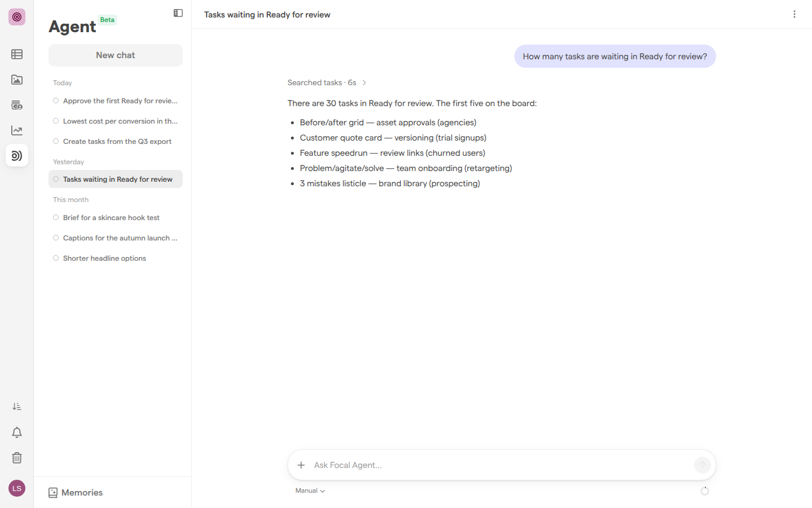
Task: Open Shorter headline options chat
Action: click(x=116, y=259)
